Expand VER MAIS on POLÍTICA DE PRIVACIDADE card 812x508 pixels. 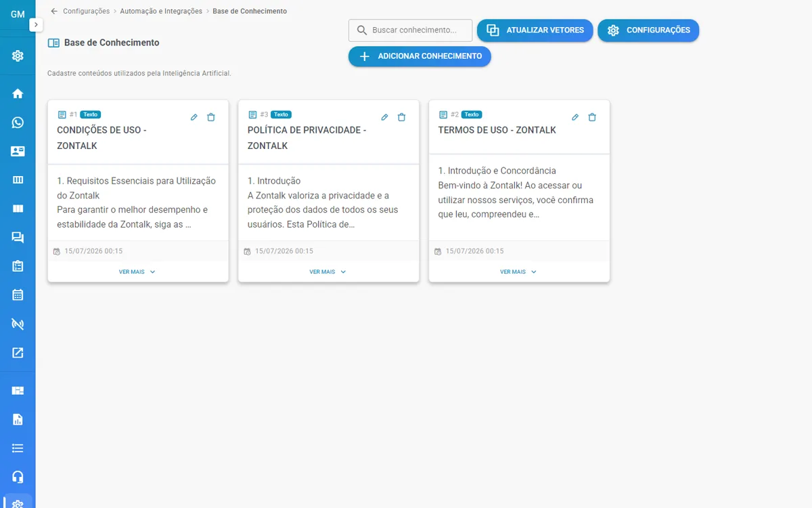click(328, 272)
